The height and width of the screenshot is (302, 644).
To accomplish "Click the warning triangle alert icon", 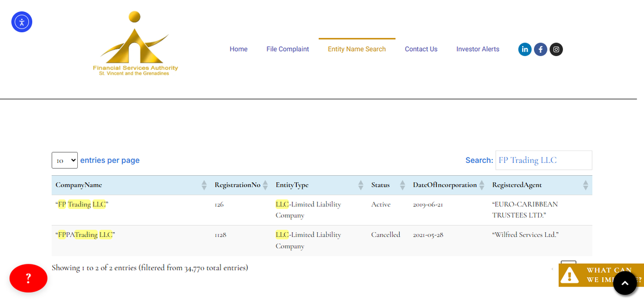I will [569, 275].
